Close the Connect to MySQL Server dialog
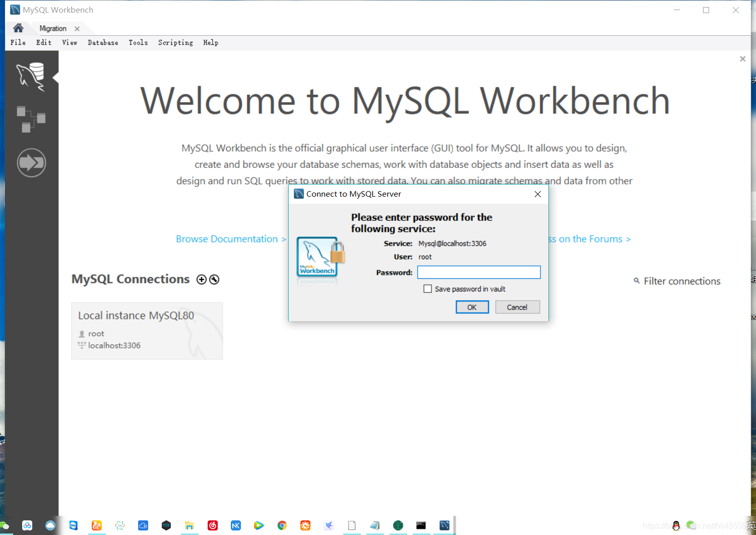This screenshot has height=535, width=756. [x=538, y=194]
